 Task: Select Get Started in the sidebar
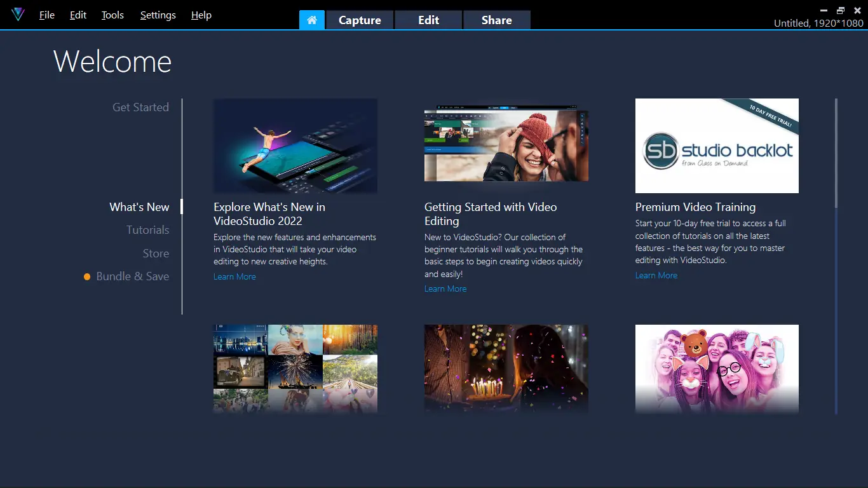(x=140, y=107)
